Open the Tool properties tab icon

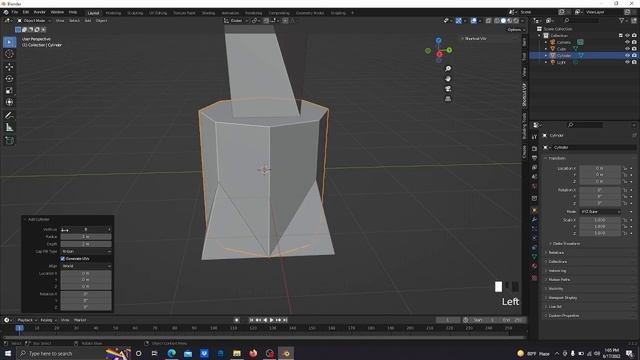point(534,137)
